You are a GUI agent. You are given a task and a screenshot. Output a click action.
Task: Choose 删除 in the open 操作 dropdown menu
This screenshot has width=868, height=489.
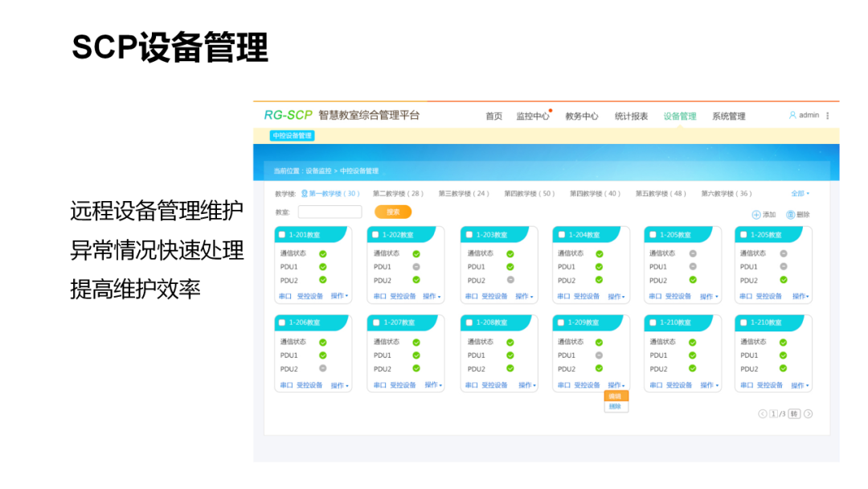[616, 406]
